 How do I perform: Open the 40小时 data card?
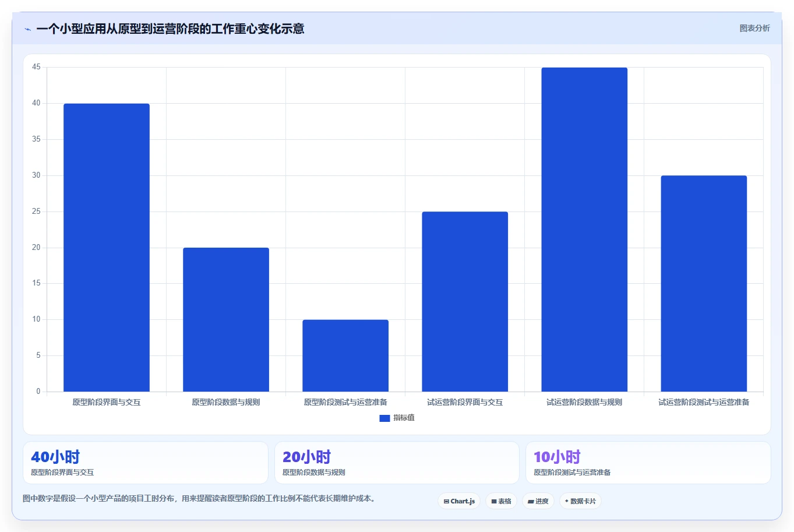click(146, 463)
